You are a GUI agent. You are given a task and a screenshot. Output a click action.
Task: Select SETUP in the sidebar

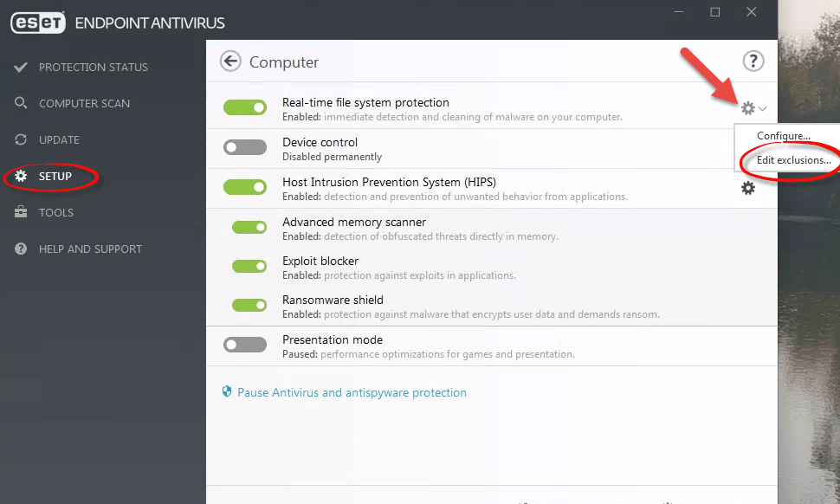(55, 176)
